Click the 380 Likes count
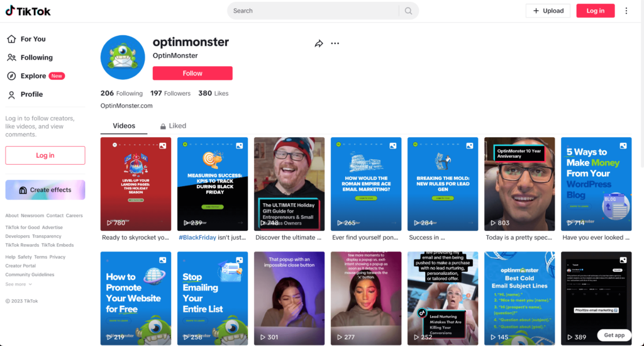The width and height of the screenshot is (644, 346). (x=214, y=93)
